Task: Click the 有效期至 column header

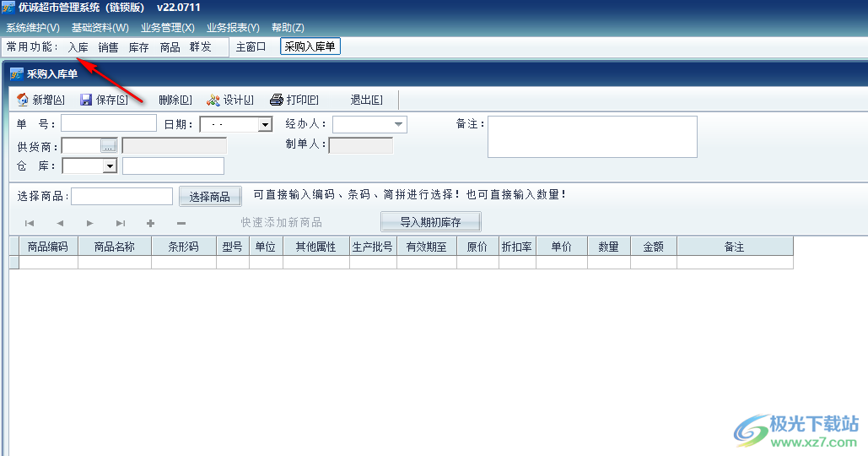Action: point(427,247)
